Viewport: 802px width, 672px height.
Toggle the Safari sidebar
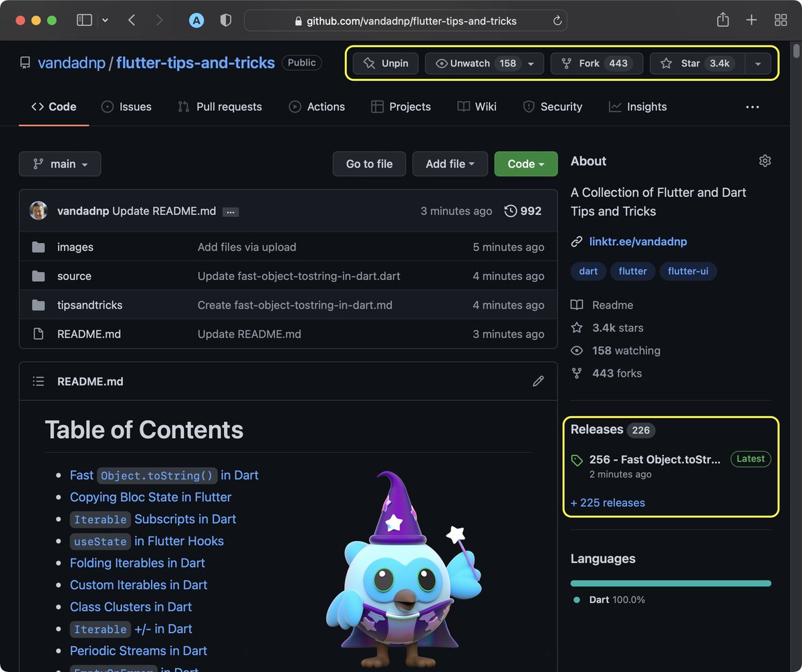coord(84,21)
